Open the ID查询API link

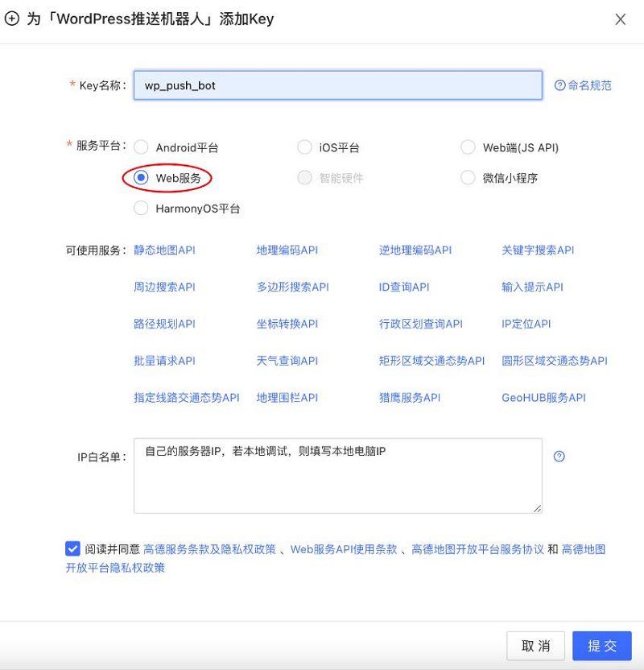coord(404,287)
